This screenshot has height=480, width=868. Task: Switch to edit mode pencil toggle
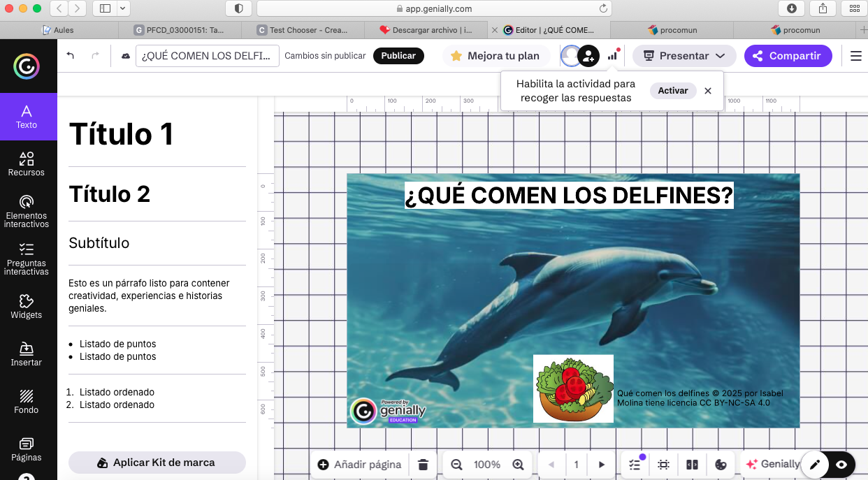[815, 465]
